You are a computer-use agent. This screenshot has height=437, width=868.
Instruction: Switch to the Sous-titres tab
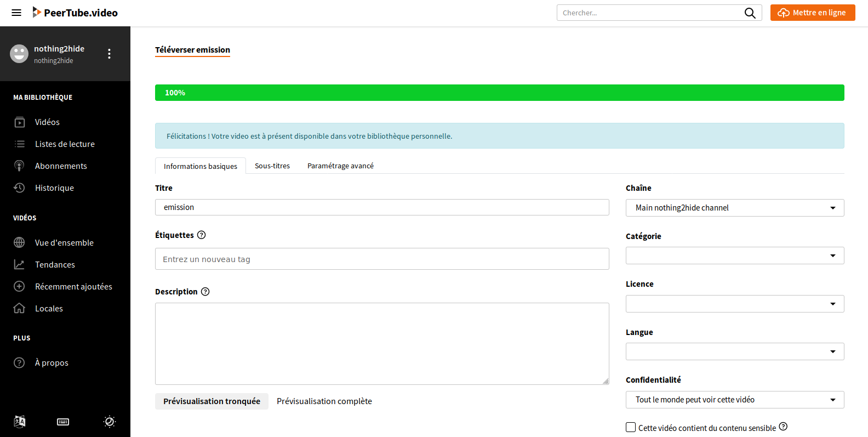(x=272, y=166)
